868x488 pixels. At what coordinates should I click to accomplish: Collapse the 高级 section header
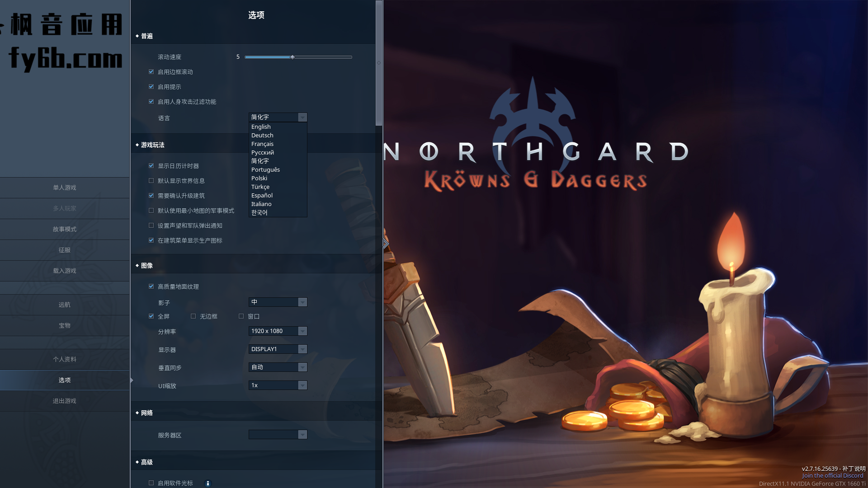pyautogui.click(x=144, y=462)
